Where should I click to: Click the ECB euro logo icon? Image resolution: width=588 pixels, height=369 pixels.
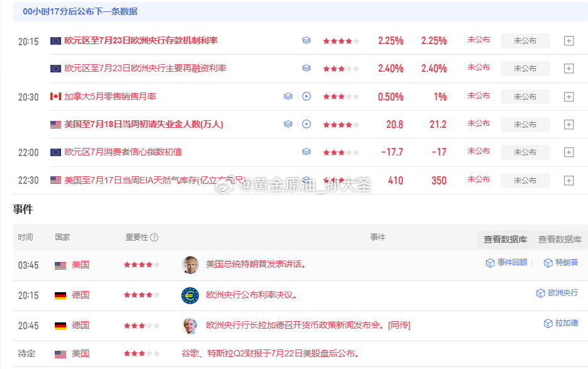click(190, 295)
